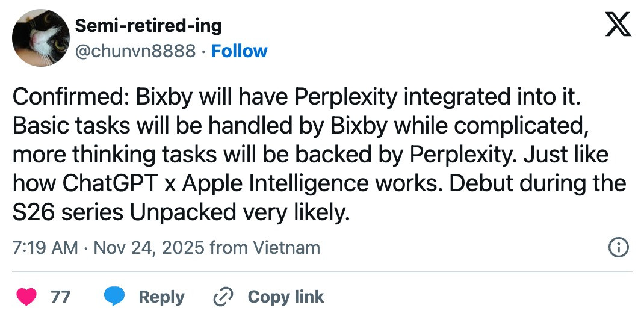Click the blue reply speech bubble icon
This screenshot has height=320, width=644.
tap(114, 297)
